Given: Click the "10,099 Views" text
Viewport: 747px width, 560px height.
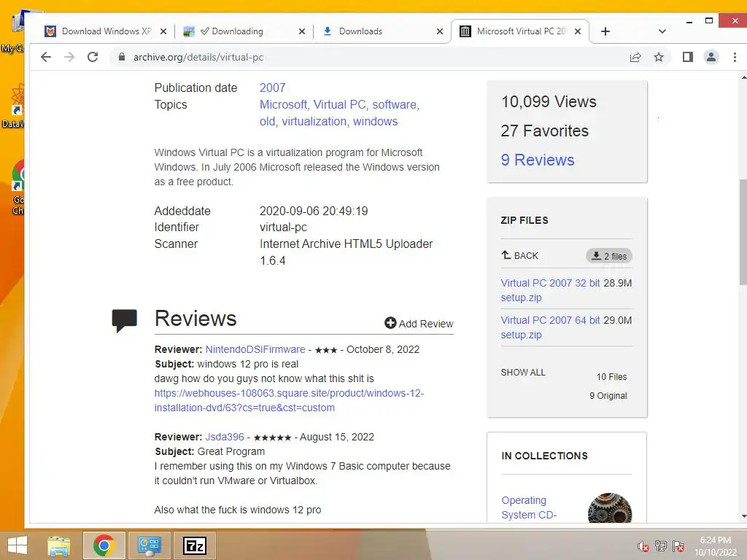Looking at the screenshot, I should click(x=549, y=101).
